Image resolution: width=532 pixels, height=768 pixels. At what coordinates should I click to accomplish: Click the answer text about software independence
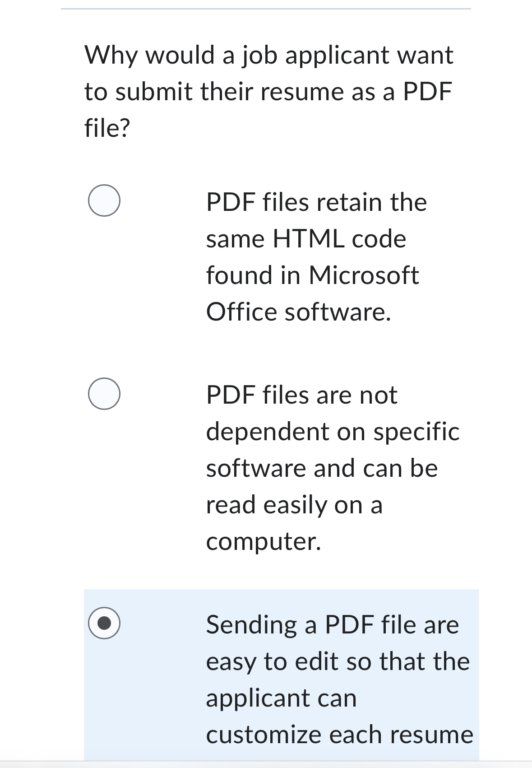tap(316, 465)
